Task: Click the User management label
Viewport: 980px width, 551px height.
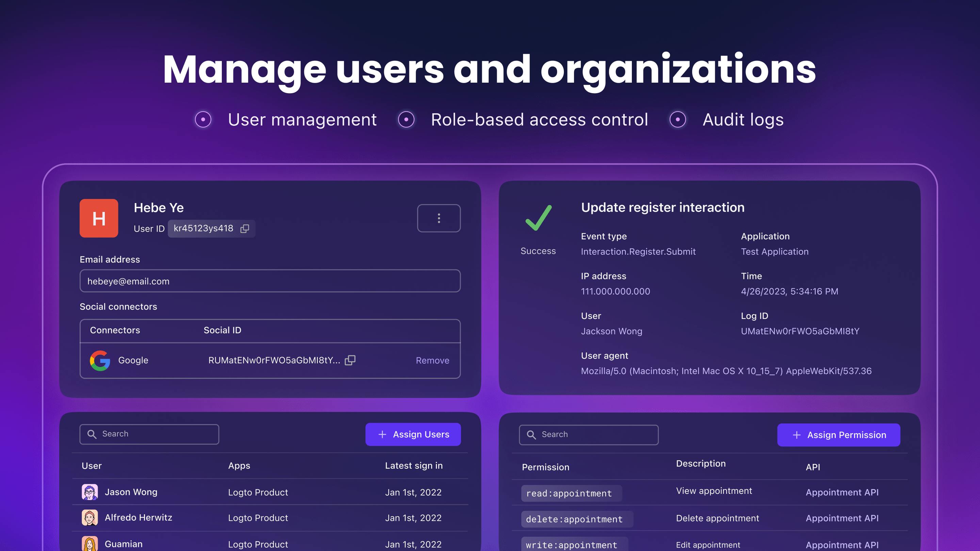Action: pos(302,120)
